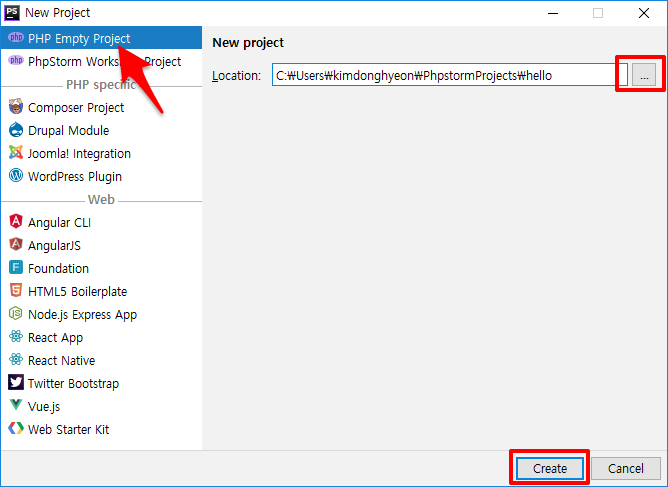The image size is (668, 487).
Task: Pick Drupal Module from list
Action: (x=69, y=130)
